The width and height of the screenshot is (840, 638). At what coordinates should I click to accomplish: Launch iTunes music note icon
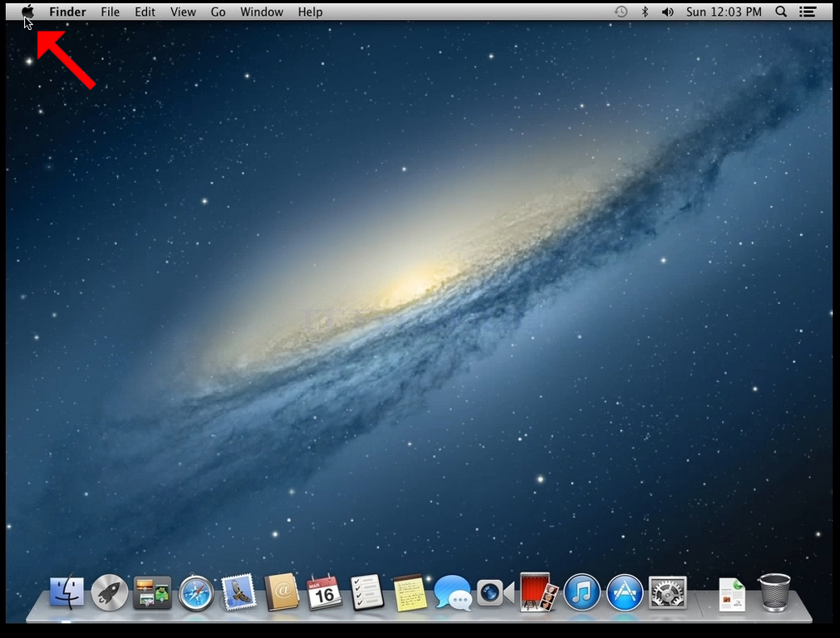(x=582, y=592)
